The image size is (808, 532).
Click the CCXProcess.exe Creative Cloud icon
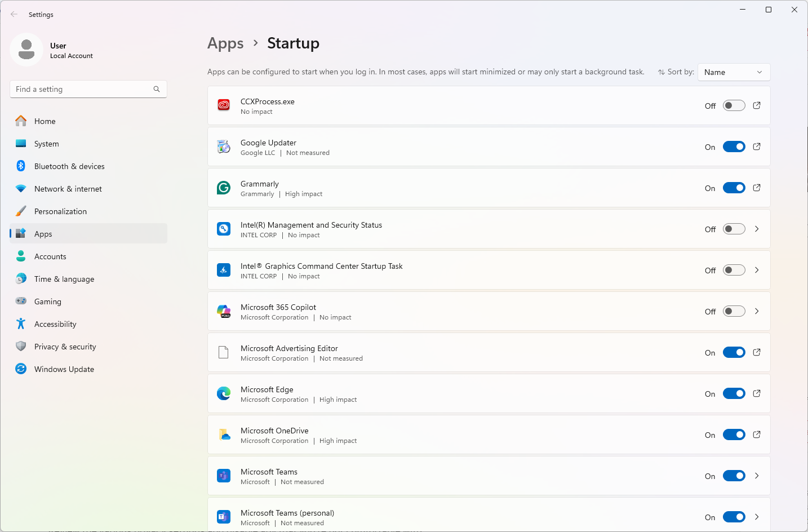pos(224,105)
